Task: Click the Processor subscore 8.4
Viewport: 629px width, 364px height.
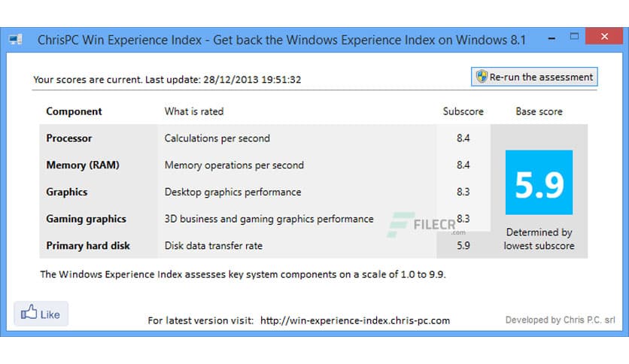Action: tap(463, 138)
